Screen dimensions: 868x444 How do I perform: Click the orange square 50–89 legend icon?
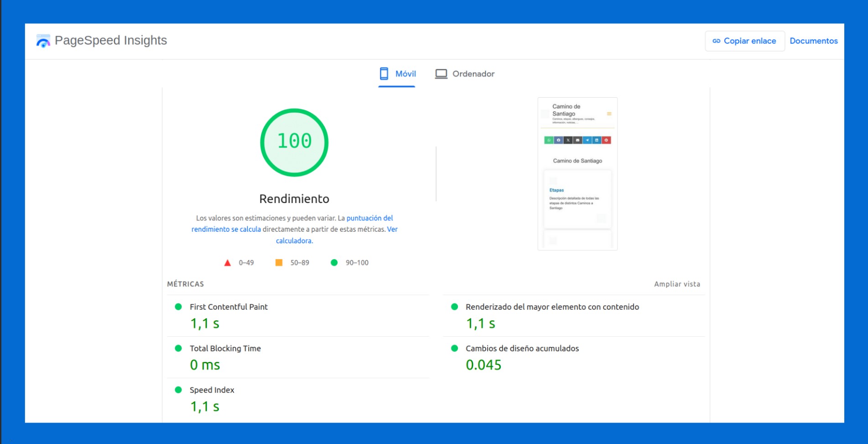pos(279,262)
